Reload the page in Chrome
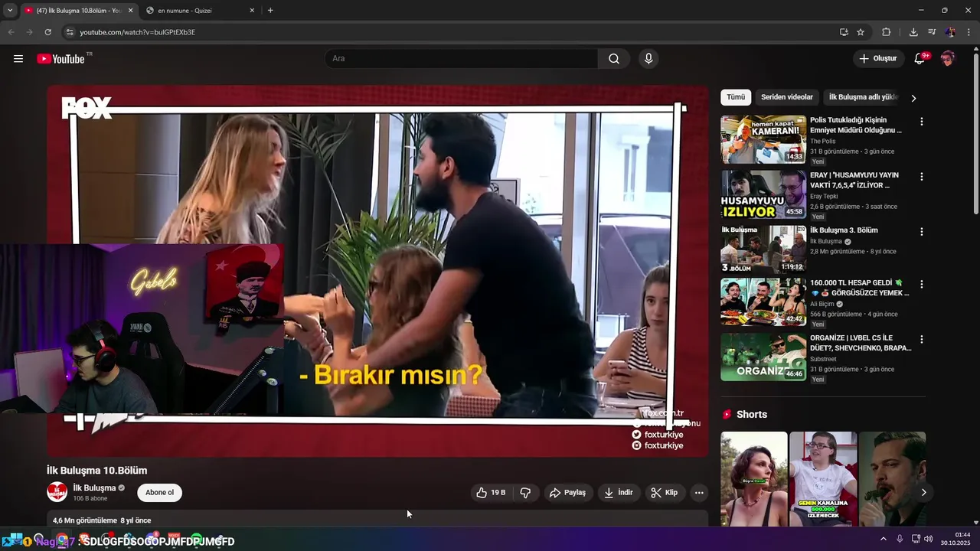 [47, 32]
